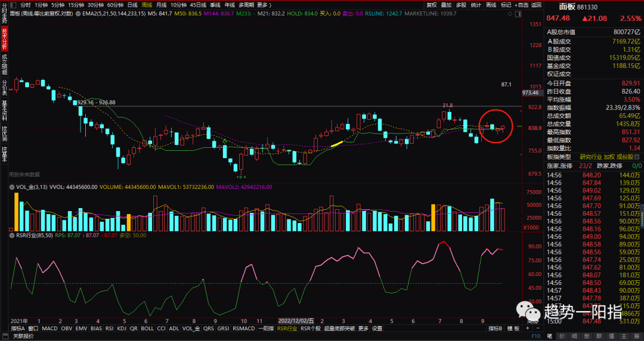
Task: Click the 复权 adjustment button
Action: (432, 5)
